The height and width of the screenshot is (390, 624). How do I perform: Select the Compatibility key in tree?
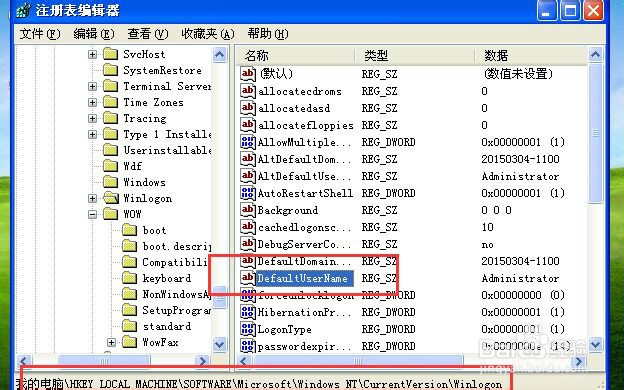coord(175,262)
